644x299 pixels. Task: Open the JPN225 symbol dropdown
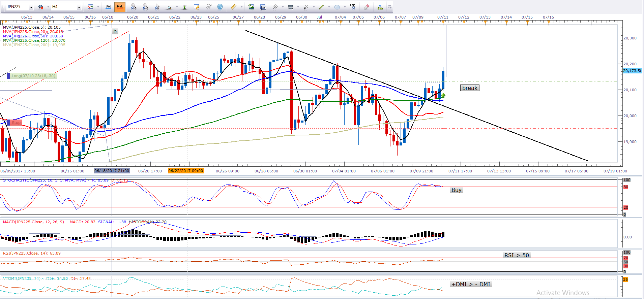(31, 7)
